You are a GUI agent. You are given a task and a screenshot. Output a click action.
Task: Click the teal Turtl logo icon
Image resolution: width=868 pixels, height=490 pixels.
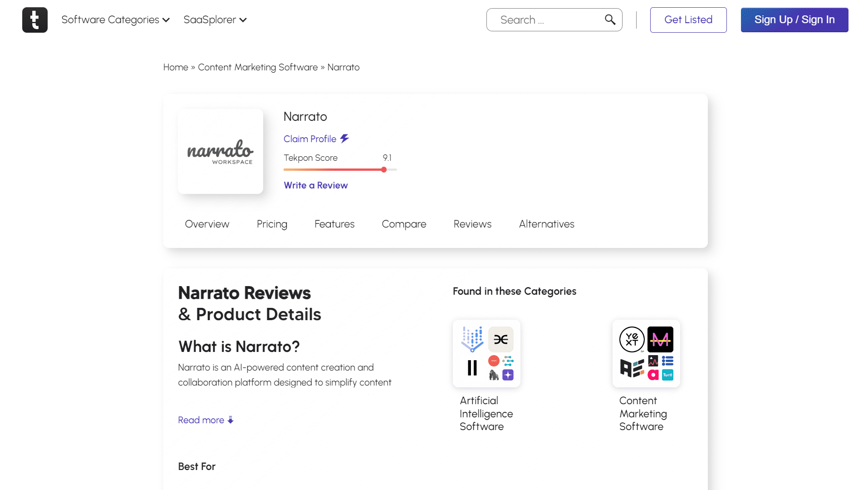[x=667, y=375]
